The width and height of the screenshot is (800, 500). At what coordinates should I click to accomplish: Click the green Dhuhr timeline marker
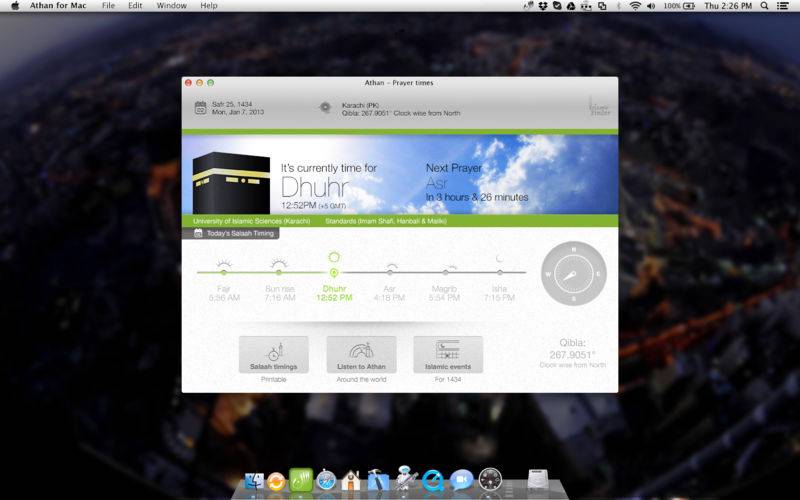334,273
